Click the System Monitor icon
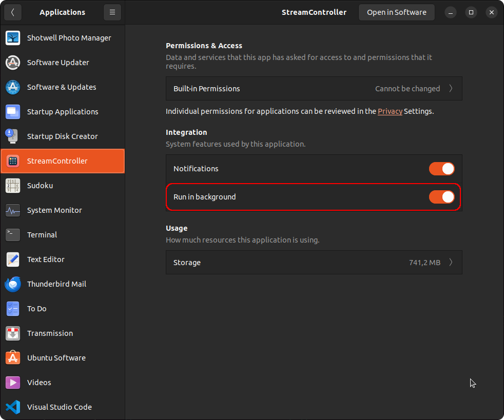Screen dimensions: 504x420 coord(13,210)
